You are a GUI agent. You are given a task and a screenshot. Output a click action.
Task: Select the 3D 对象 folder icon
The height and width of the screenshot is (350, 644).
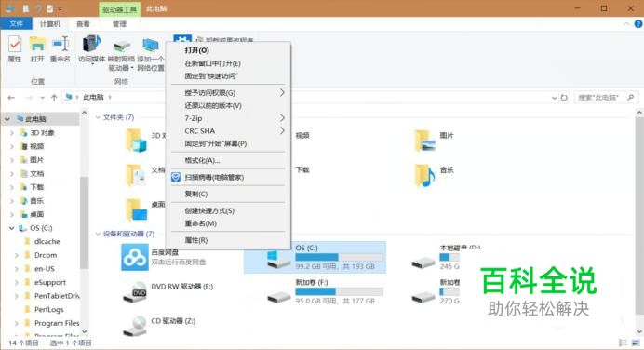coord(137,140)
